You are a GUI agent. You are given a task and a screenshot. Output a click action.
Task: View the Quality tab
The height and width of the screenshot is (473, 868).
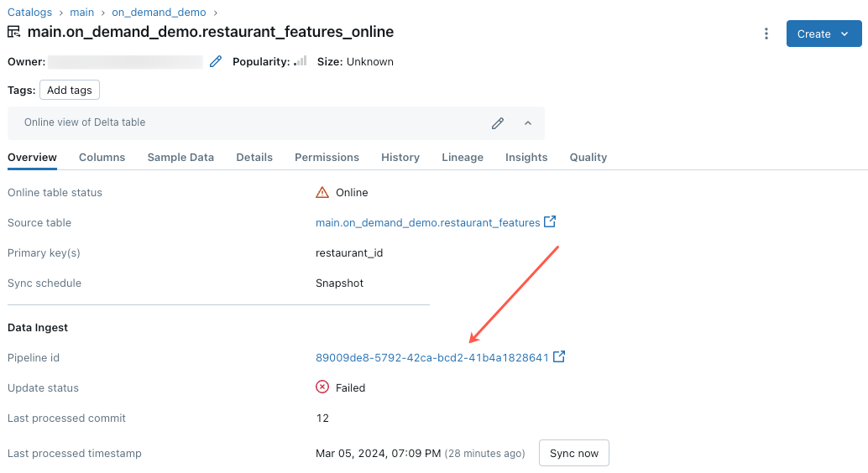tap(588, 157)
